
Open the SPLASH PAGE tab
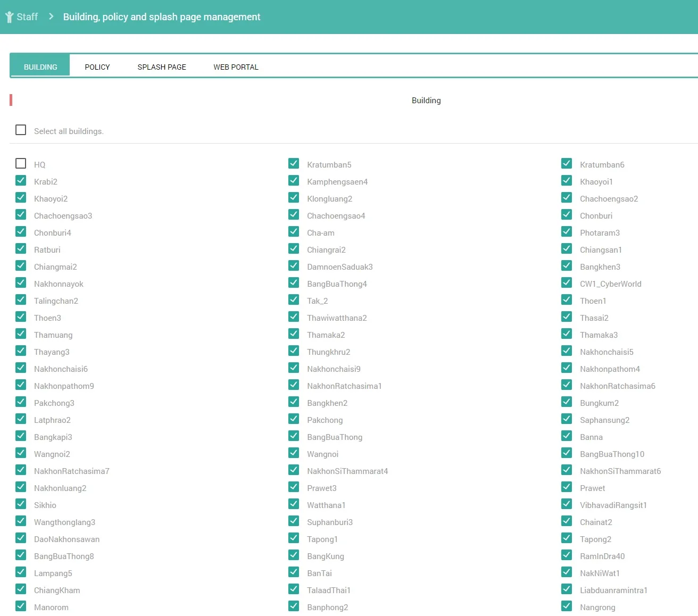(162, 67)
